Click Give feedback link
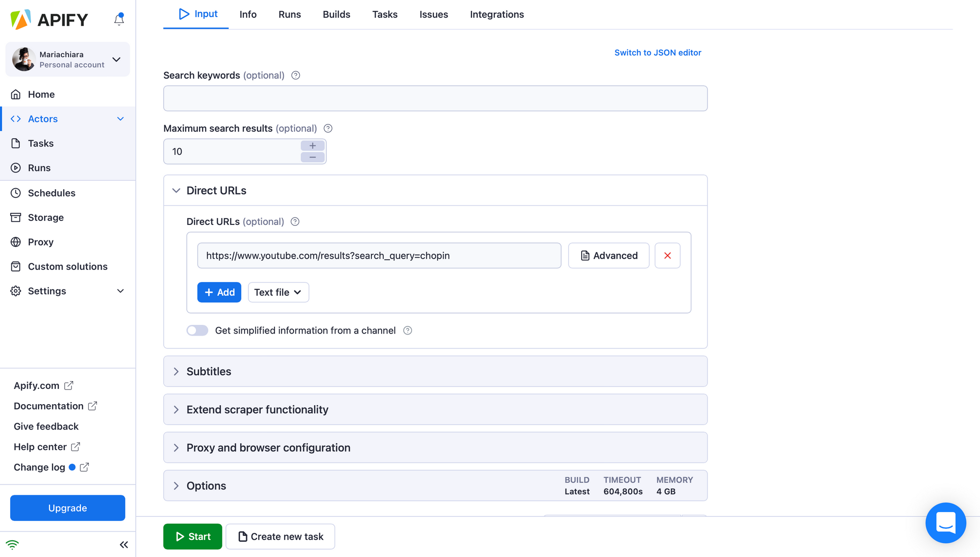This screenshot has width=980, height=557. pyautogui.click(x=46, y=427)
